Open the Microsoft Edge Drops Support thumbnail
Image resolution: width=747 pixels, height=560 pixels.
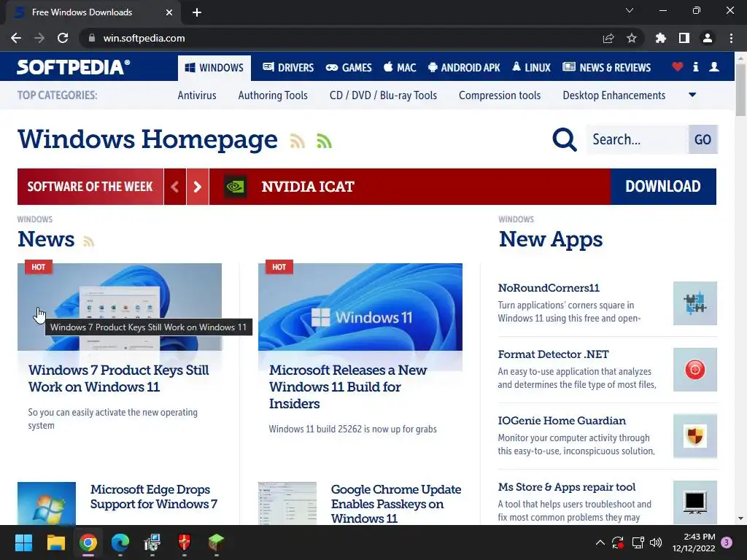[x=46, y=503]
